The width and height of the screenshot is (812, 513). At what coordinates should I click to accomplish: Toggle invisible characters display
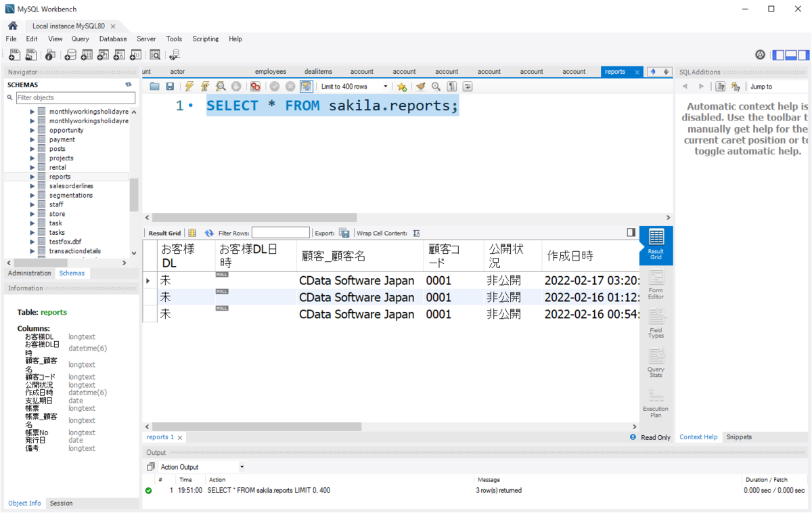point(452,87)
